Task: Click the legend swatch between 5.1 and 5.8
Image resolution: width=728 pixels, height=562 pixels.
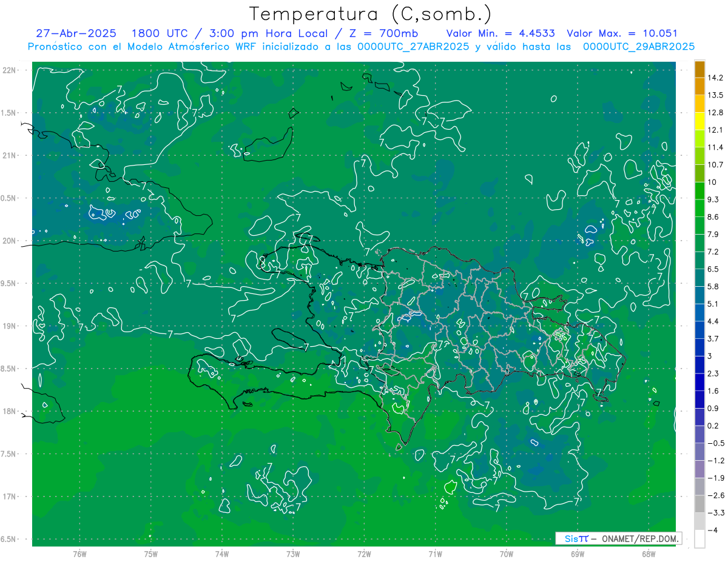Action: tap(699, 295)
